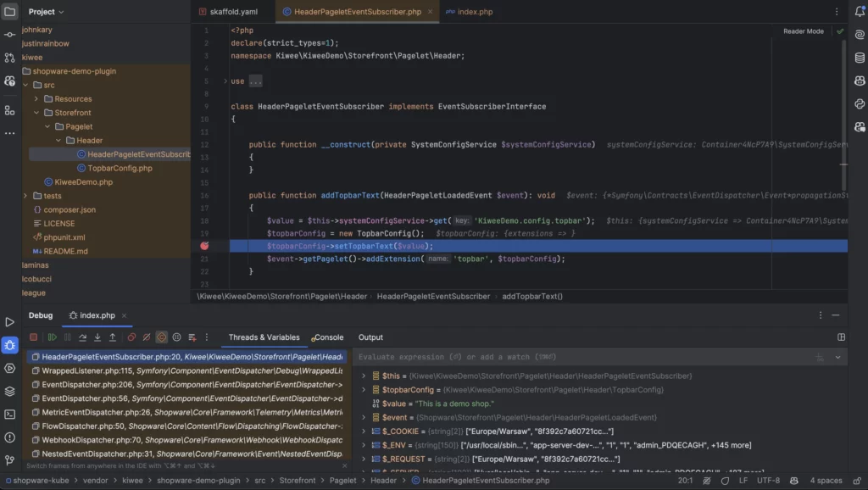Viewport: 868px width, 490px height.
Task: Dismiss the switch frames hint
Action: coord(344,466)
